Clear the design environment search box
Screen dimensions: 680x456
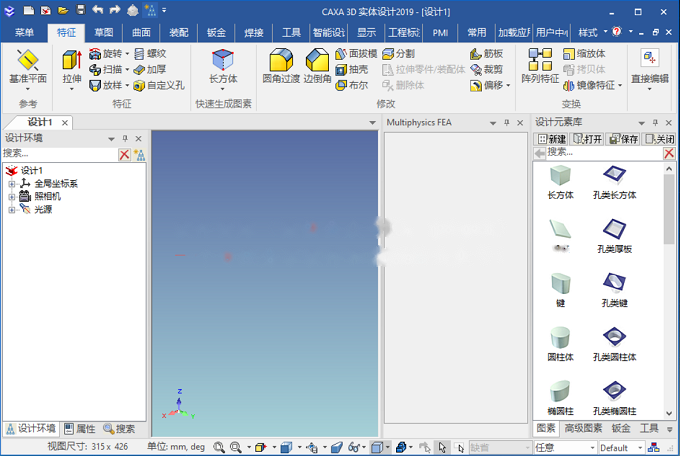click(124, 154)
